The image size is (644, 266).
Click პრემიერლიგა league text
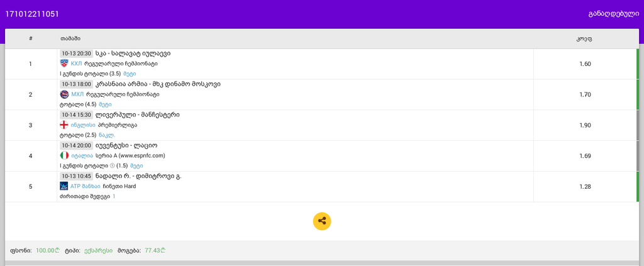[x=118, y=125]
